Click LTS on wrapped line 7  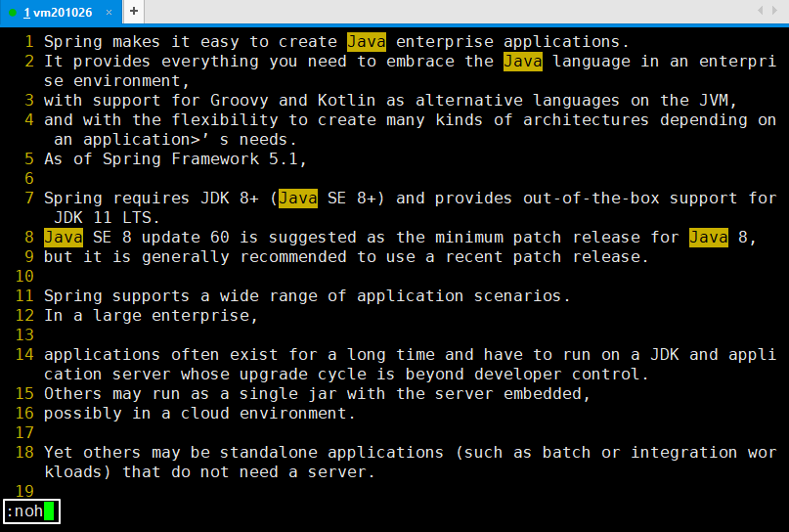(x=137, y=218)
